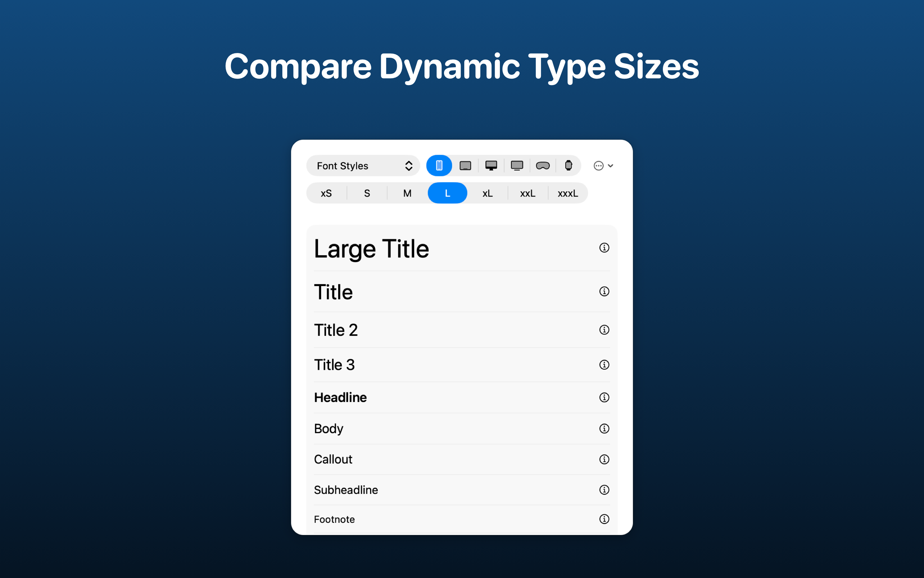
Task: Click the Title row text
Action: click(333, 292)
